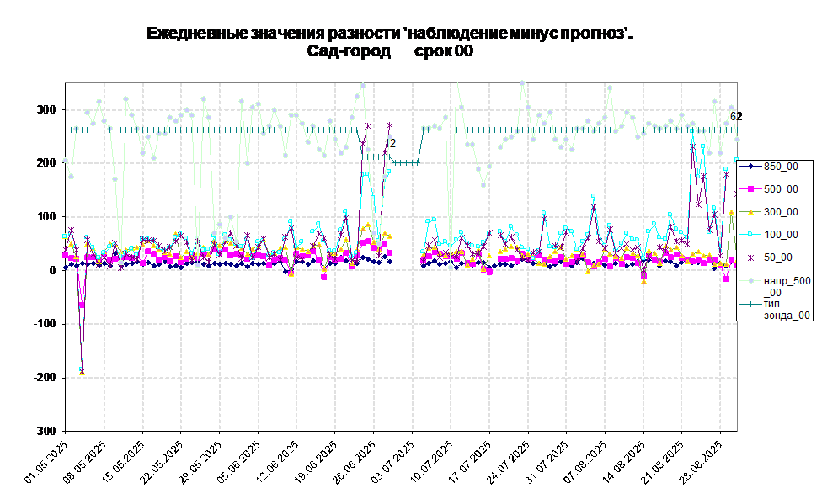This screenshot has width=822, height=504.
Task: Click the 500_00 legend entry text
Action: pyautogui.click(x=781, y=189)
